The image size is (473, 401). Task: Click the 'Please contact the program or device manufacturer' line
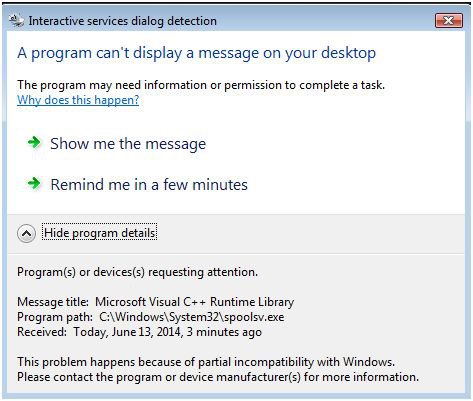(218, 377)
